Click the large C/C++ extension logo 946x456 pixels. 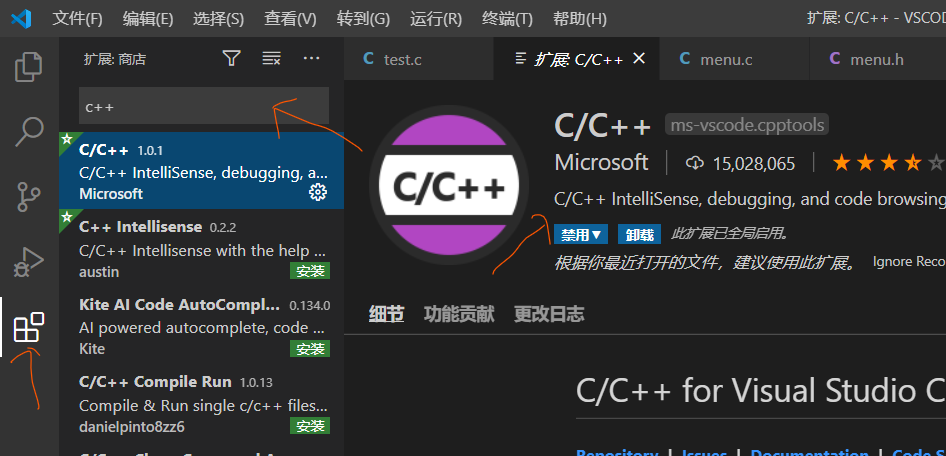448,183
